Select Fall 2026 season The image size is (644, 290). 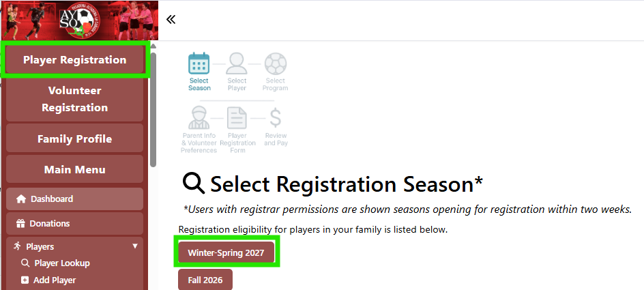pos(205,280)
